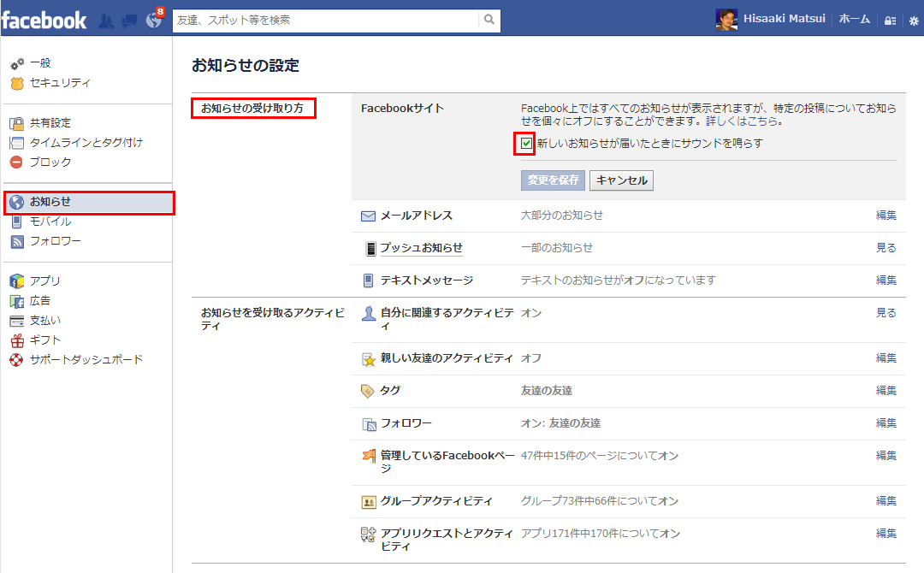Screen dimensions: 924x573
Task: Open Hisaaki Matsui profile thumbnail
Action: (726, 20)
